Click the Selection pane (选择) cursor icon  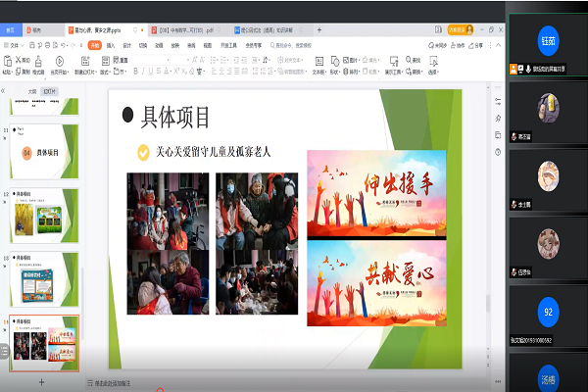pyautogui.click(x=433, y=61)
